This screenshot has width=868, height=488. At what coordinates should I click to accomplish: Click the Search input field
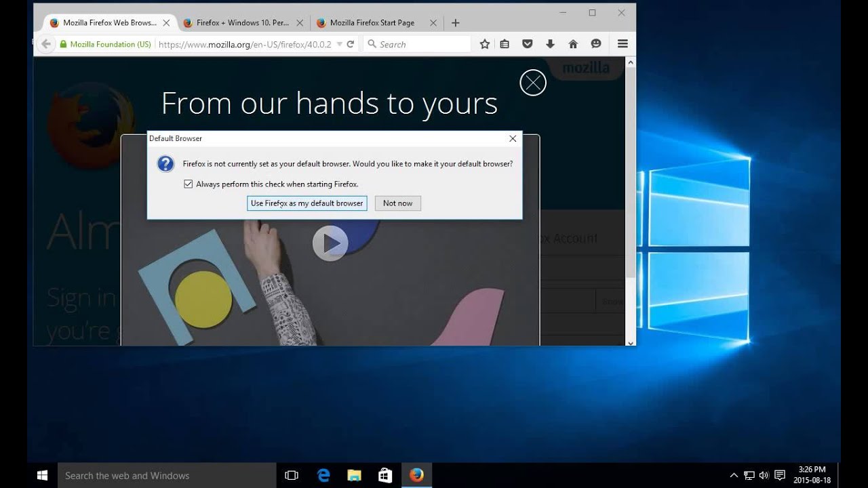coord(418,44)
